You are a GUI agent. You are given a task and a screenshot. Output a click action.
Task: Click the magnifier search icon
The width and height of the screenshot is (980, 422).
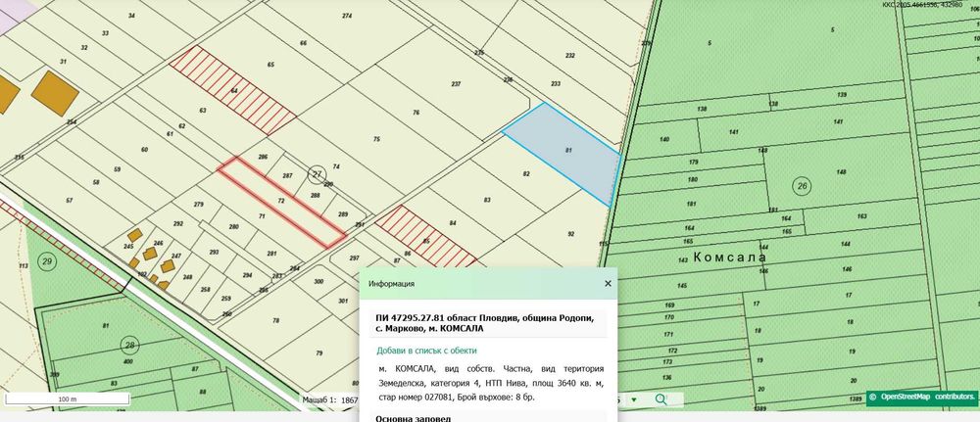(x=661, y=399)
